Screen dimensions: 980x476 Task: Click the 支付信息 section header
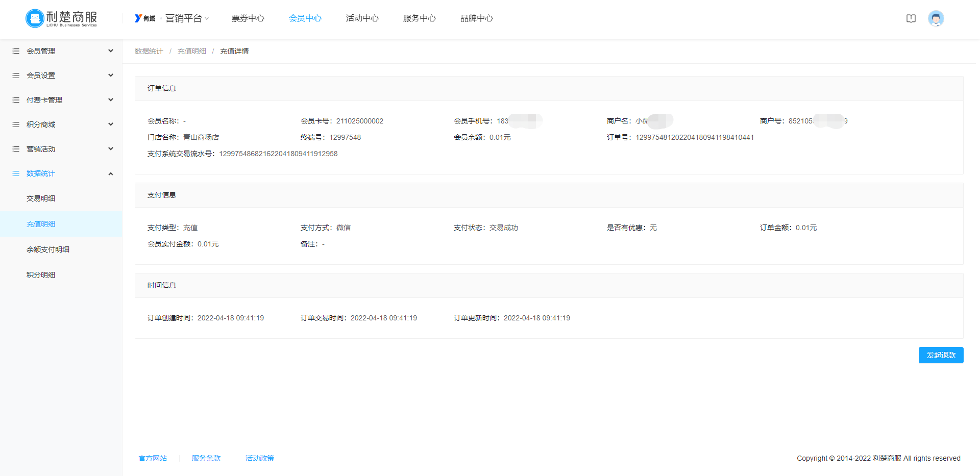549,195
